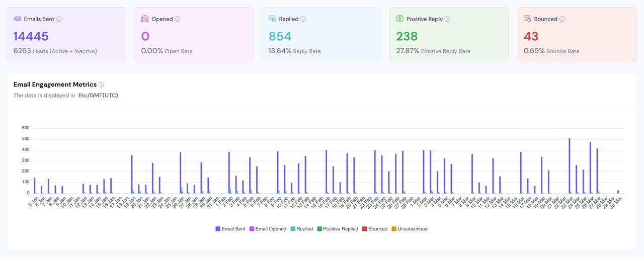644x257 pixels.
Task: Click info icon beside Positive Reply
Action: pos(447,19)
